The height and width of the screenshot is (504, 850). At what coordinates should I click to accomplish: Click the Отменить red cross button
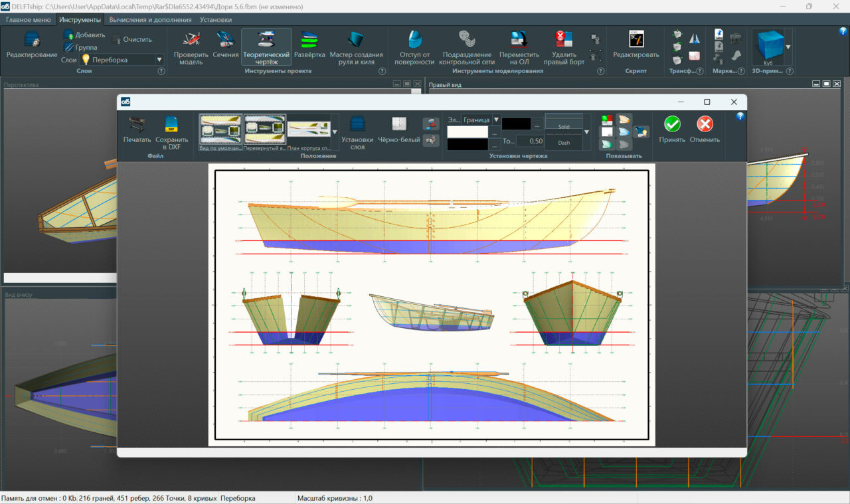[705, 129]
